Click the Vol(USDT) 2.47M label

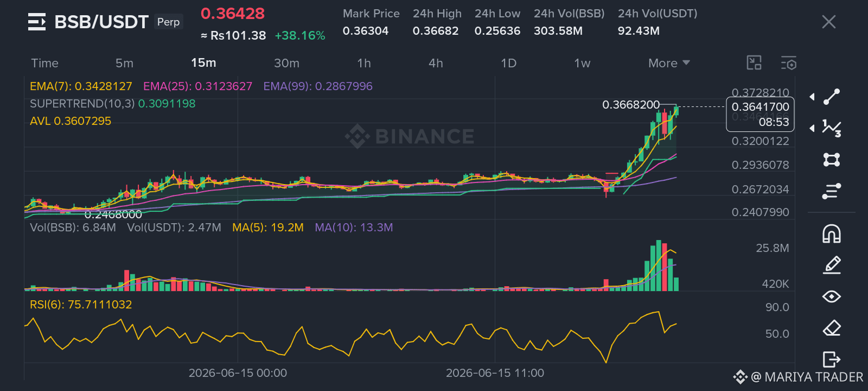[174, 228]
